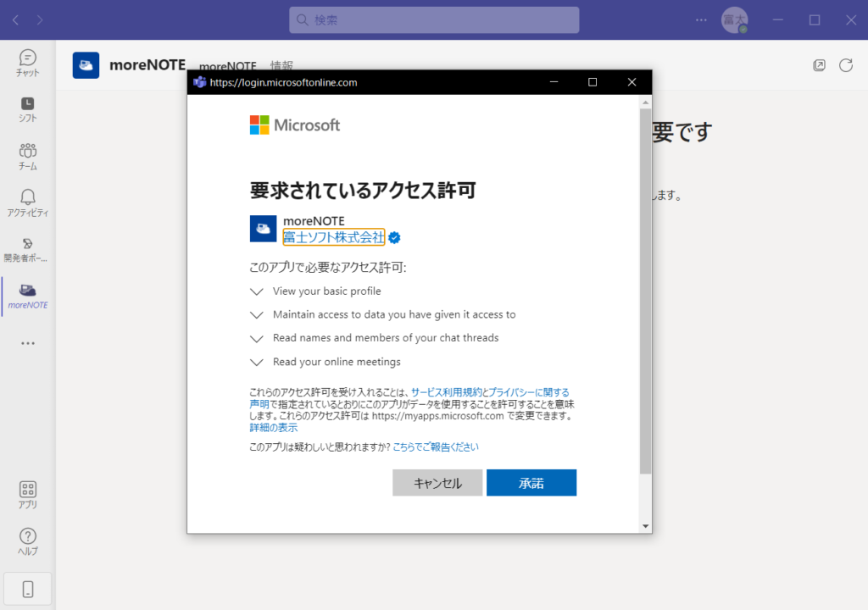Select the moreNOTE app in the sidebar
Image resolution: width=868 pixels, height=610 pixels.
(x=28, y=297)
